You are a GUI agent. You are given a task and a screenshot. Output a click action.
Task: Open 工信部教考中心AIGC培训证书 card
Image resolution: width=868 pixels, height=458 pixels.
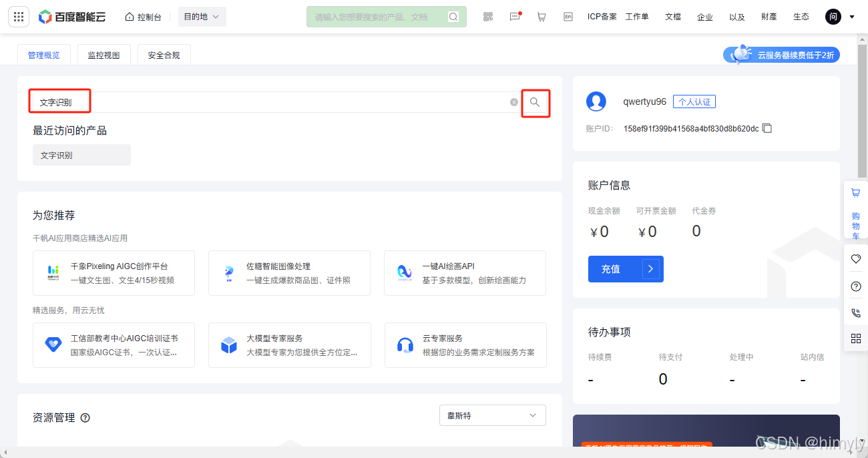pos(114,345)
